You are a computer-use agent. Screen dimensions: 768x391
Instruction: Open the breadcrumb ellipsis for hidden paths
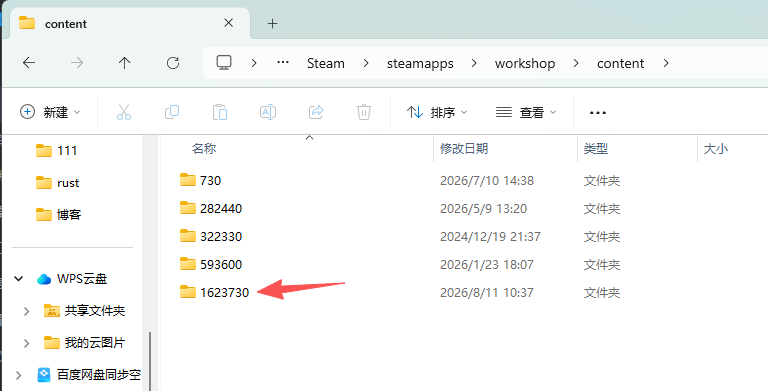283,63
